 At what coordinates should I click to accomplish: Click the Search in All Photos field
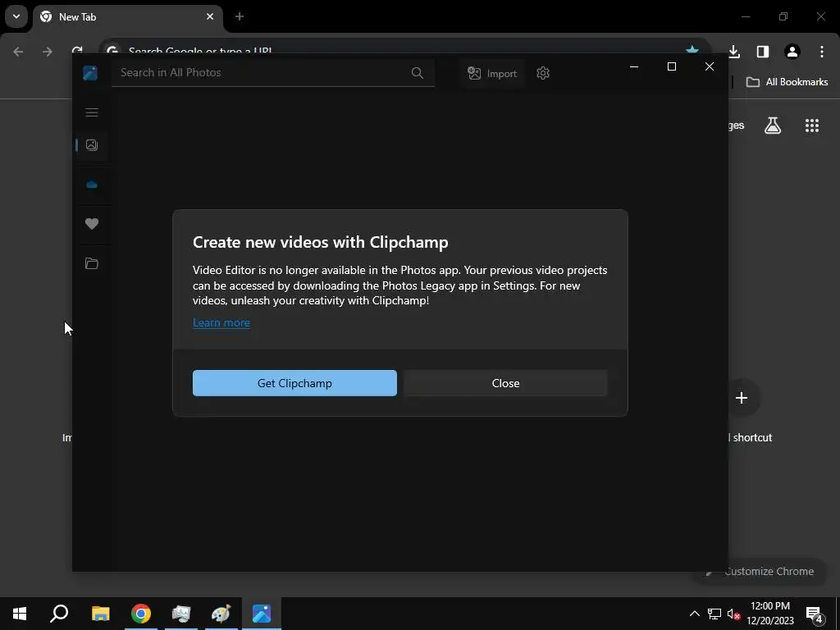pos(273,73)
